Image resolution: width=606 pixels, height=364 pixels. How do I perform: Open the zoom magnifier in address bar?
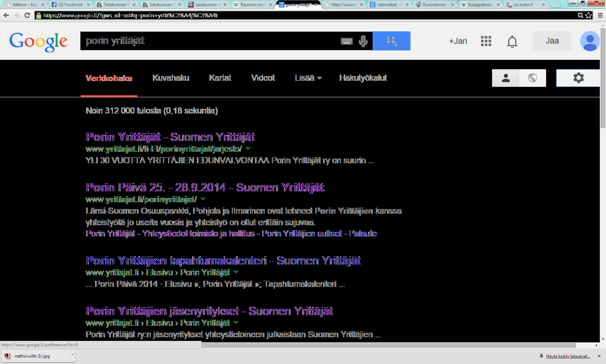point(580,15)
